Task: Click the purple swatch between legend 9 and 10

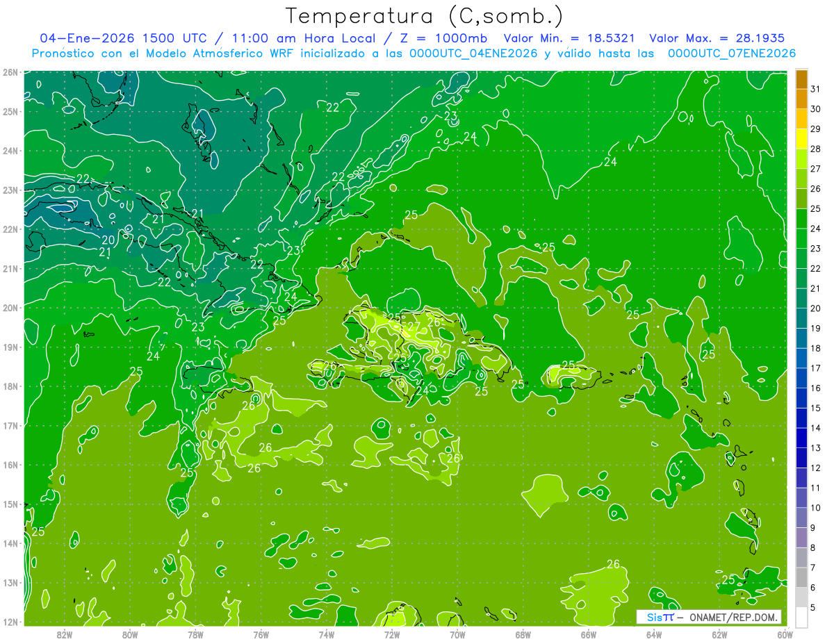Action: pos(802,517)
